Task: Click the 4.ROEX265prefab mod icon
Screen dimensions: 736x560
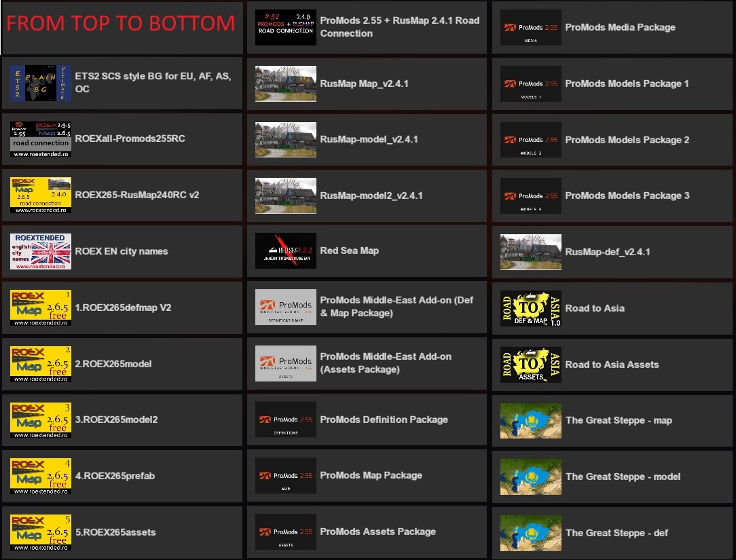Action: coord(41,476)
